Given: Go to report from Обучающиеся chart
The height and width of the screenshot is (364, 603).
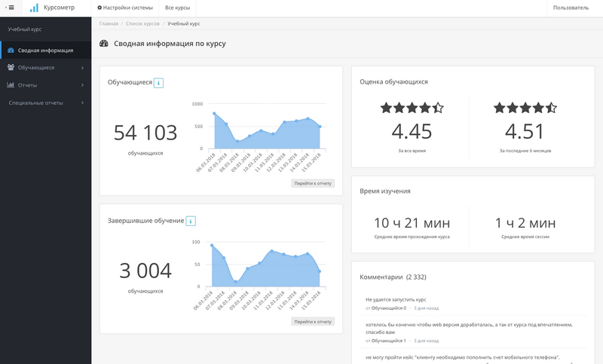Looking at the screenshot, I should point(313,183).
